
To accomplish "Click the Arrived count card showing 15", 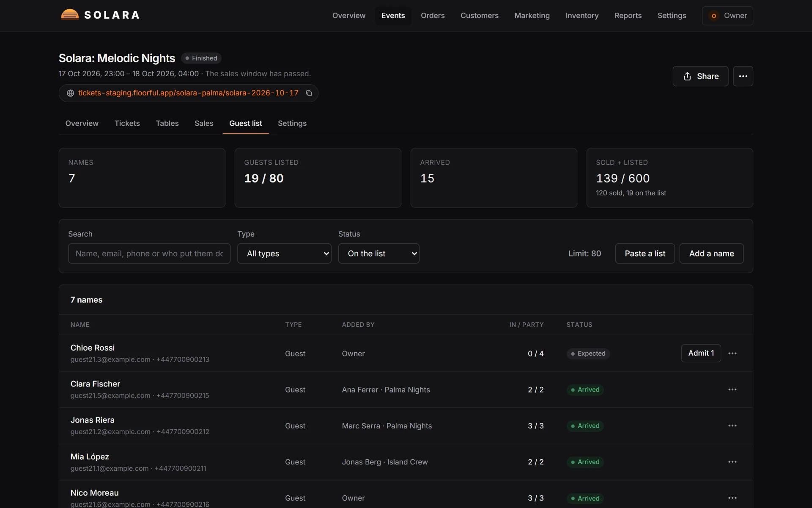I will tap(494, 178).
